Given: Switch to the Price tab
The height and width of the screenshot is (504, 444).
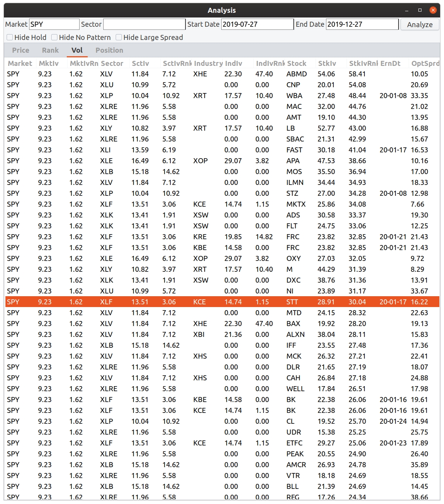Looking at the screenshot, I should point(21,50).
